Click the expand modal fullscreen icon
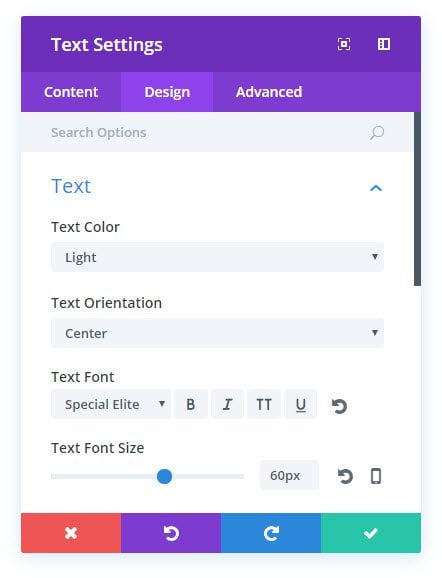The width and height of the screenshot is (442, 578). pos(344,44)
